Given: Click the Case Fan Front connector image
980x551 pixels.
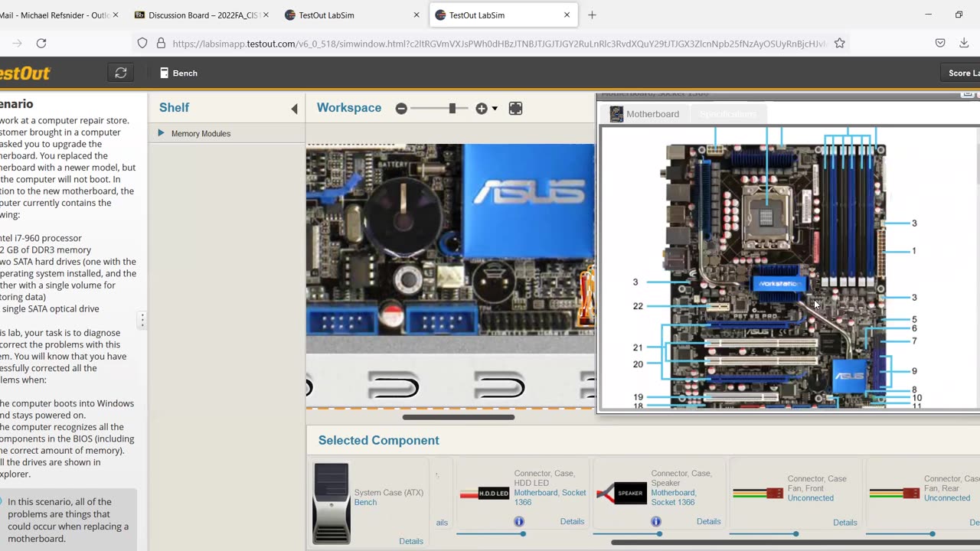Looking at the screenshot, I should [x=758, y=494].
